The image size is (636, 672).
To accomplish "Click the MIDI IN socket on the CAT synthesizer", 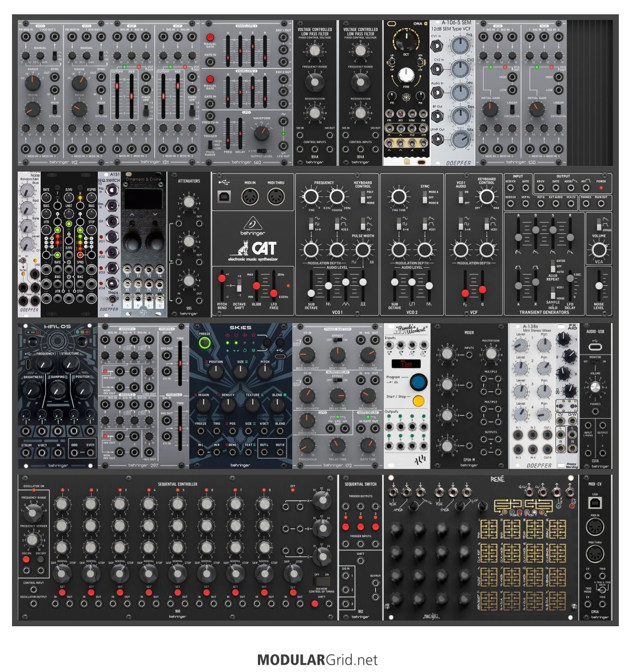I will click(x=250, y=197).
